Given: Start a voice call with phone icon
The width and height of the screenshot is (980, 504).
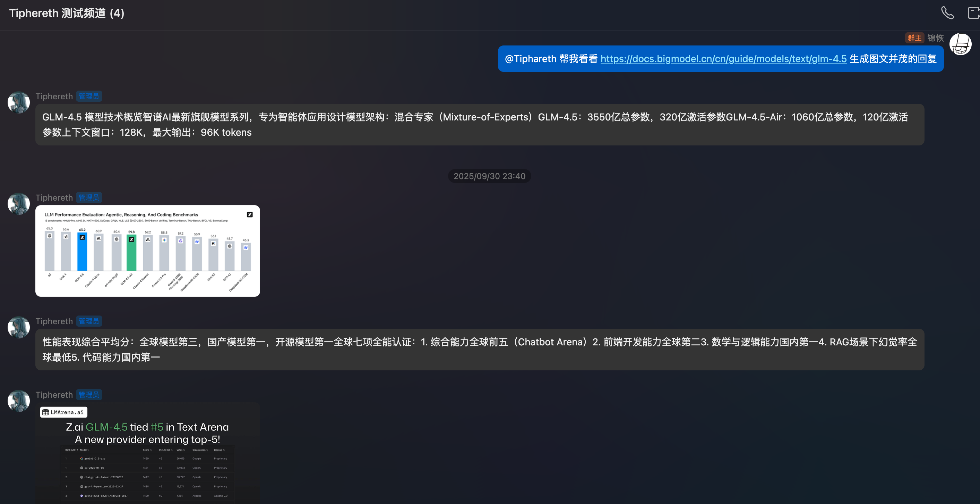Looking at the screenshot, I should (947, 13).
